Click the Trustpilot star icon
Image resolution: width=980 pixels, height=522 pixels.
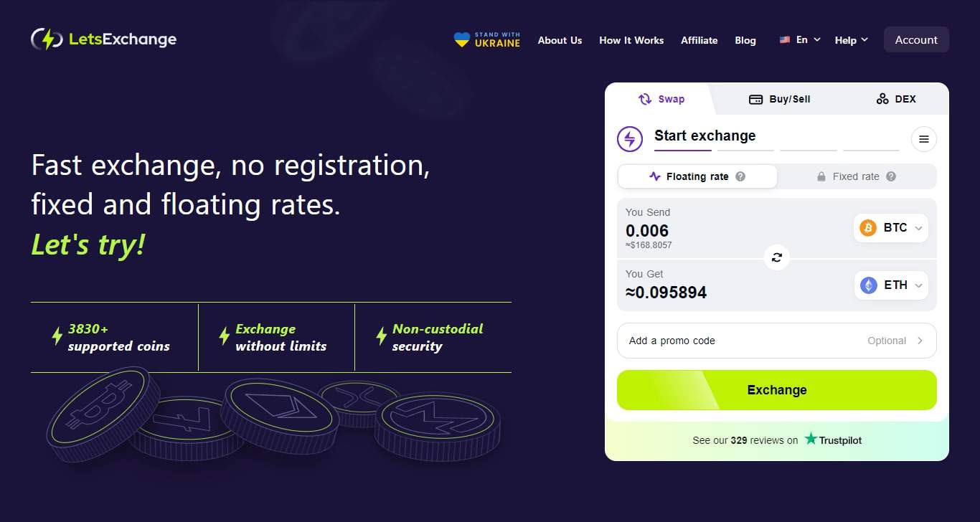coord(810,440)
